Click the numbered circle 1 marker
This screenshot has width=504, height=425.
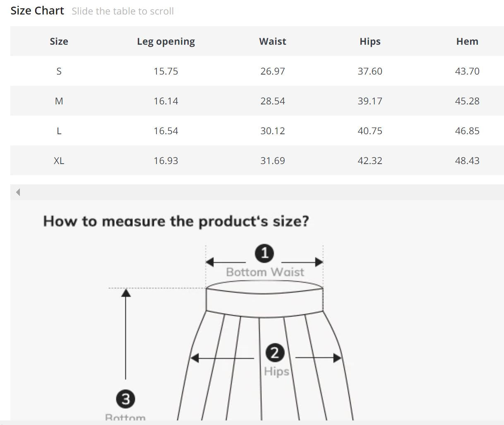click(265, 254)
